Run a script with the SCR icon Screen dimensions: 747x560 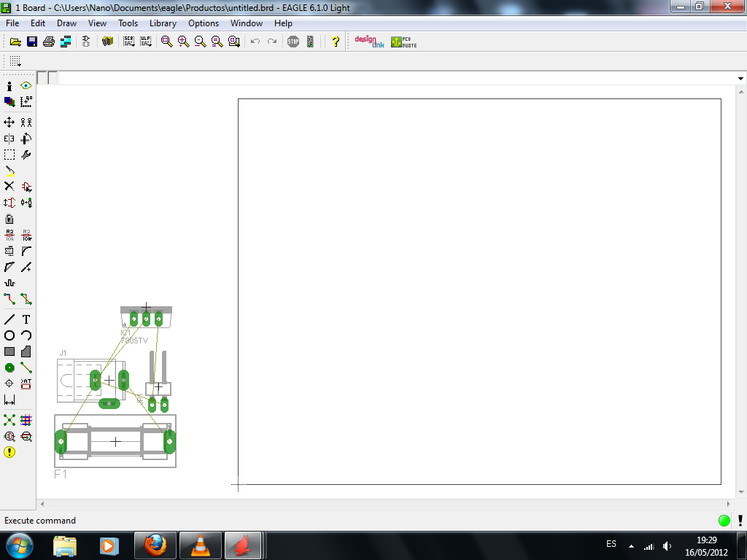coord(128,42)
